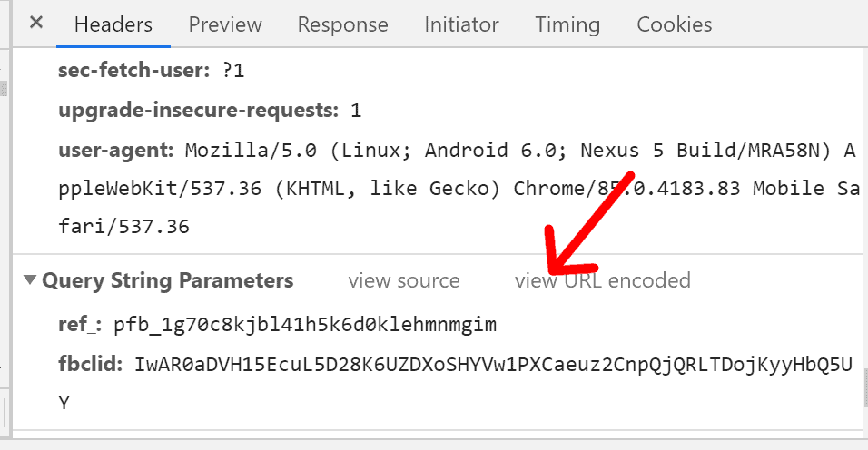Image resolution: width=868 pixels, height=450 pixels.
Task: Switch to the Initiator tab
Action: point(461,24)
